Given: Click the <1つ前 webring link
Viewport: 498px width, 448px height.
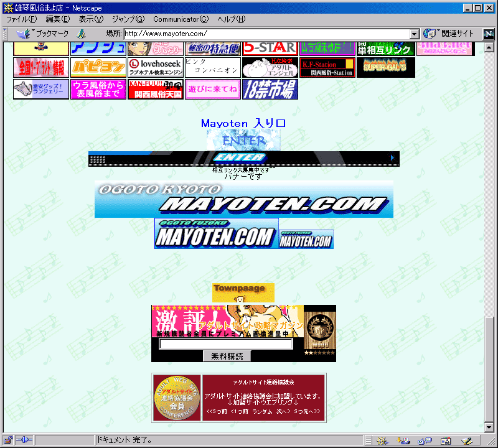Looking at the screenshot, I should point(239,411).
